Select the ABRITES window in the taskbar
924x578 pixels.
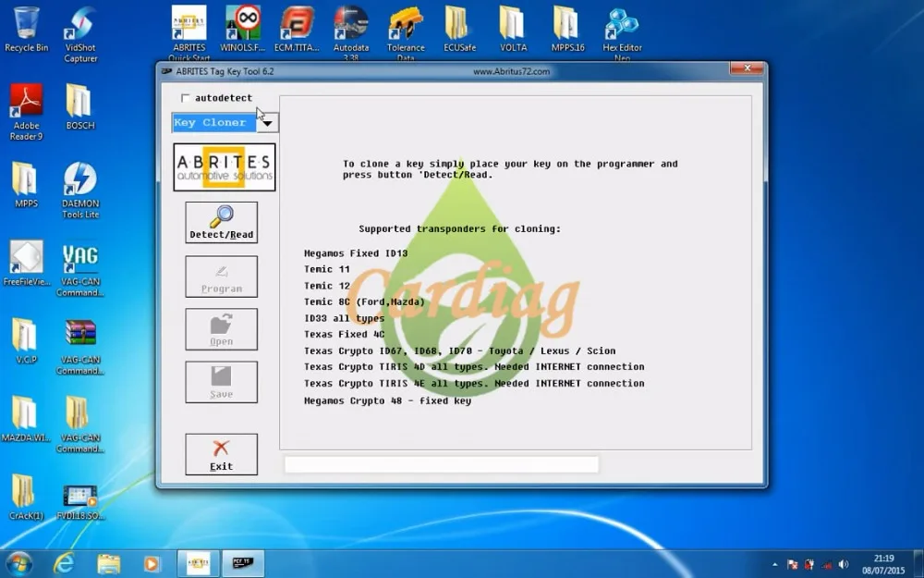[198, 561]
